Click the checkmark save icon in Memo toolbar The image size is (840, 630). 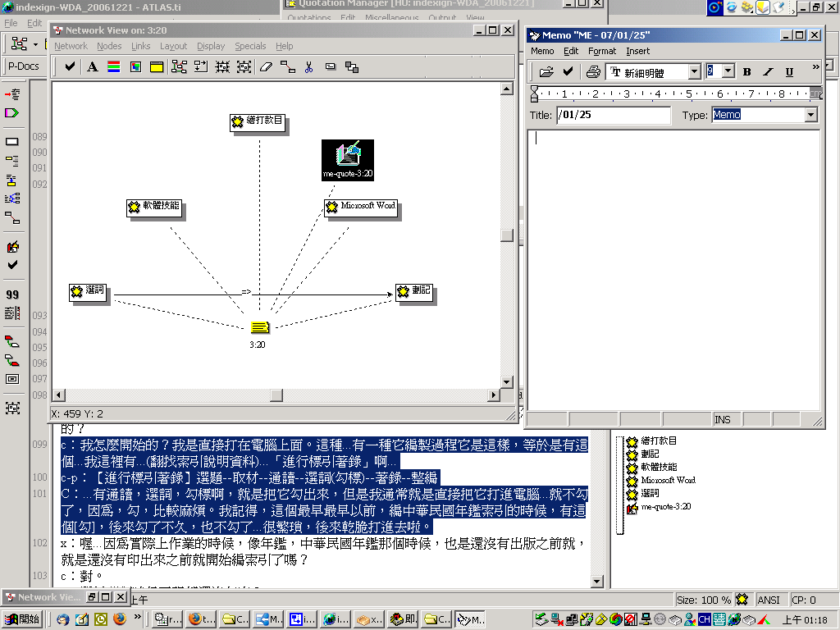(568, 71)
